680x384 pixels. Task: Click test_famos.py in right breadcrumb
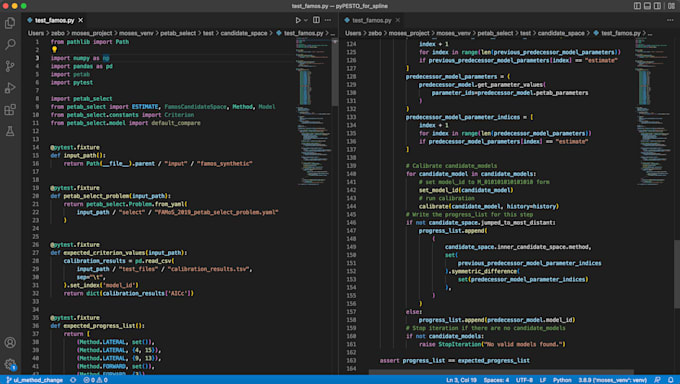coord(621,33)
